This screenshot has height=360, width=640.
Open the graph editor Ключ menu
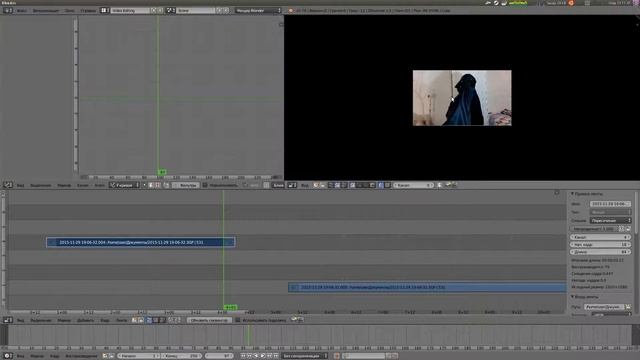click(99, 185)
